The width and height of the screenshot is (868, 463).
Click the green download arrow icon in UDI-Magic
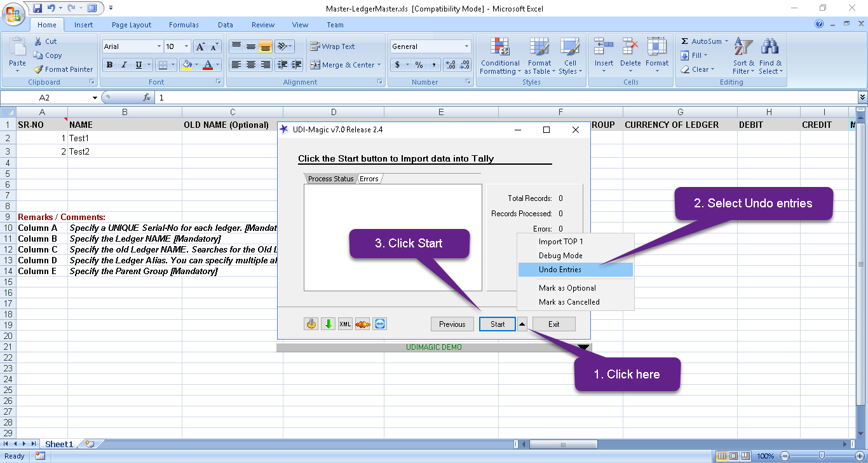[x=329, y=324]
